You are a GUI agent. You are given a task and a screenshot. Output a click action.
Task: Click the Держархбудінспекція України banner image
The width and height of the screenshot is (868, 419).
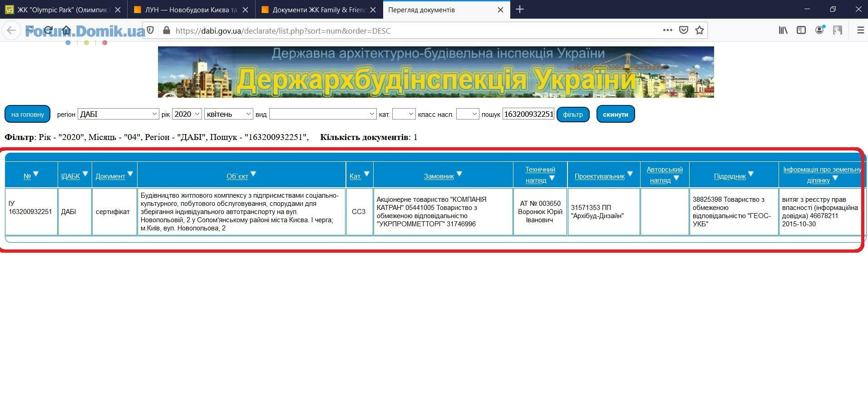(436, 72)
